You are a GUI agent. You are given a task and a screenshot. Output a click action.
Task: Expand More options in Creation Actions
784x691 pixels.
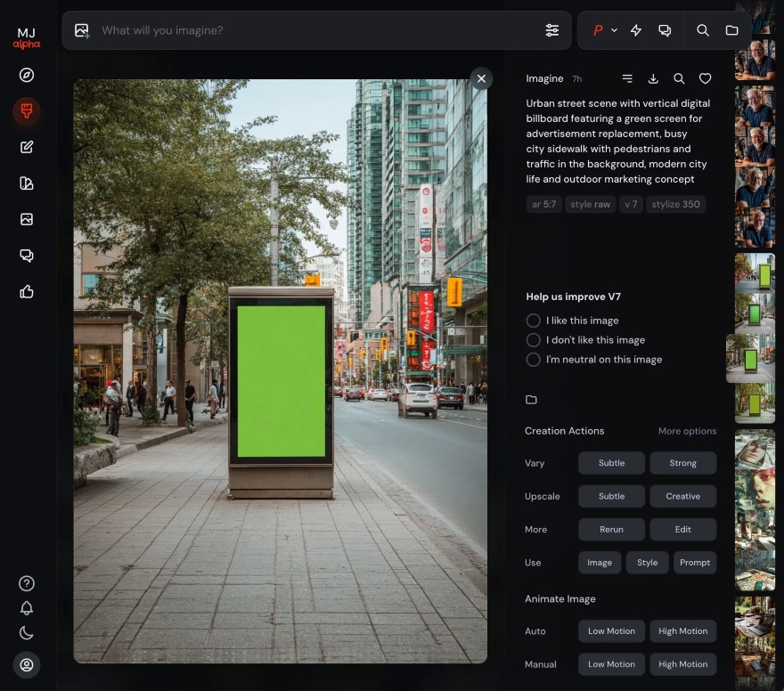click(687, 431)
